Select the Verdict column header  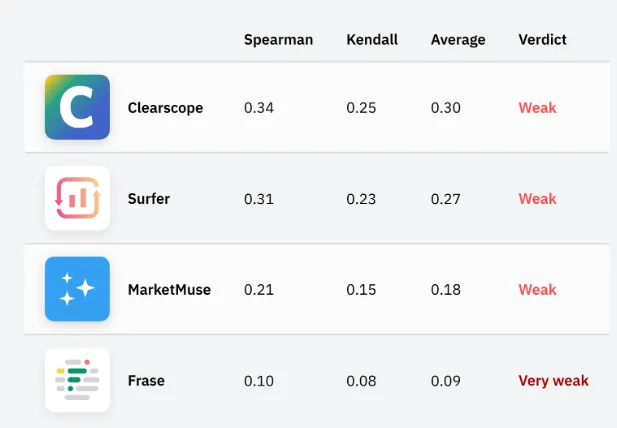coord(542,39)
